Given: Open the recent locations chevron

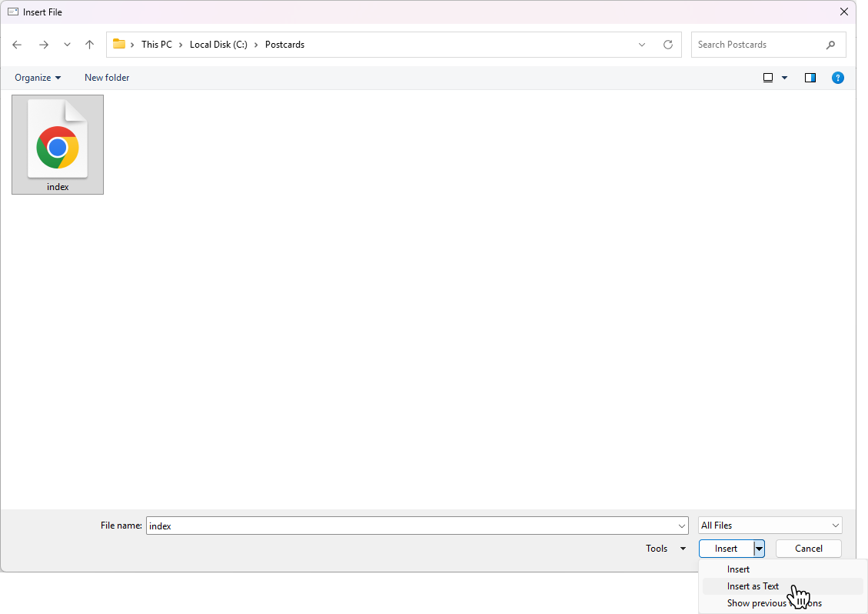Looking at the screenshot, I should click(67, 45).
